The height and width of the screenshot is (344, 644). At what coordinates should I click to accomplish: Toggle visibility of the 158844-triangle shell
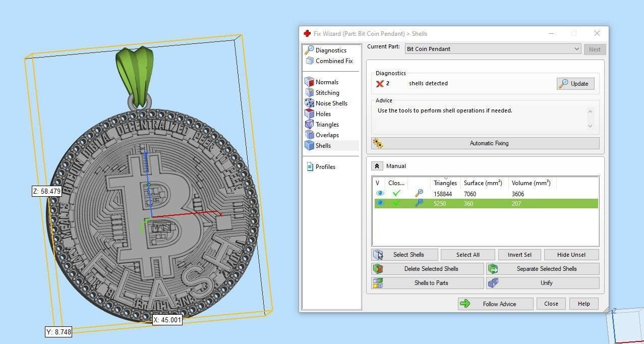pos(380,194)
